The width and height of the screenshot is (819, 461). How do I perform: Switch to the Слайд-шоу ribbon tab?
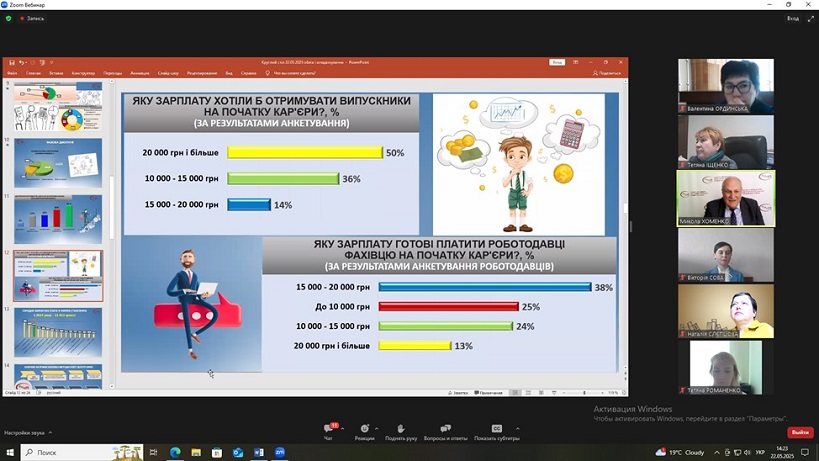point(168,73)
